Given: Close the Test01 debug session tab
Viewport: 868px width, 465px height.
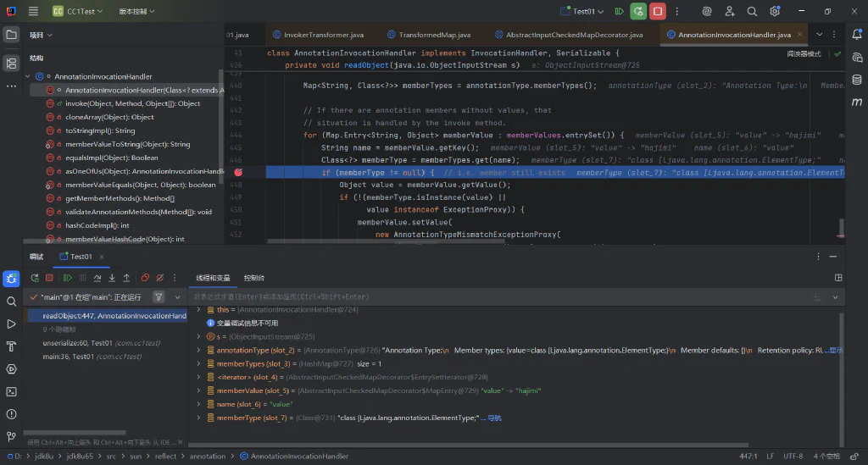Looking at the screenshot, I should [102, 257].
